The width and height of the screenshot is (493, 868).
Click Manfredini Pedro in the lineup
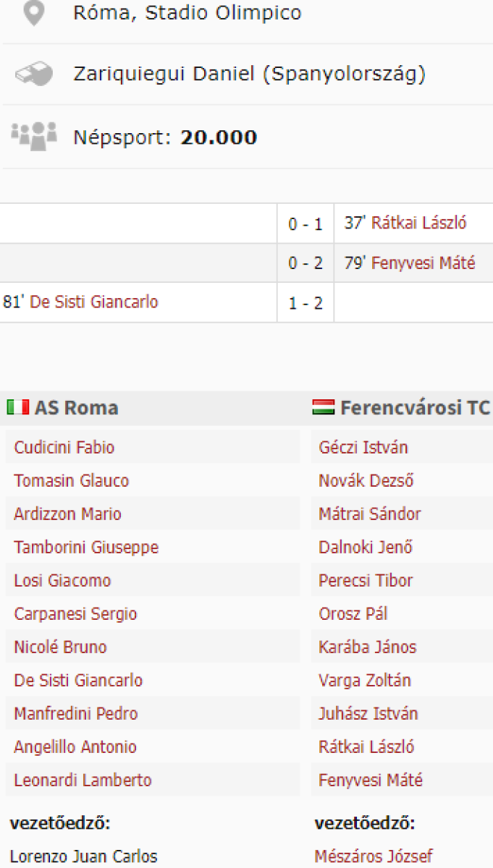point(75,714)
